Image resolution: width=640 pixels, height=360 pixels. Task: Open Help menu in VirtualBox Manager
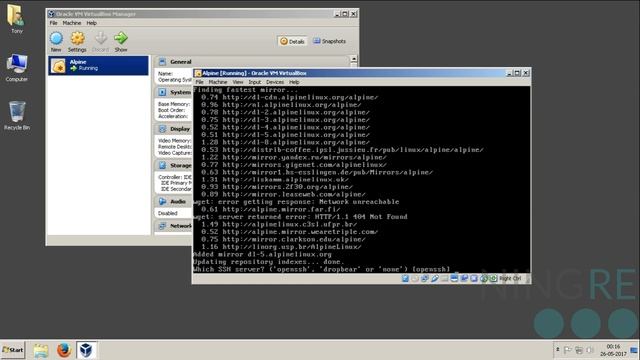tap(91, 23)
